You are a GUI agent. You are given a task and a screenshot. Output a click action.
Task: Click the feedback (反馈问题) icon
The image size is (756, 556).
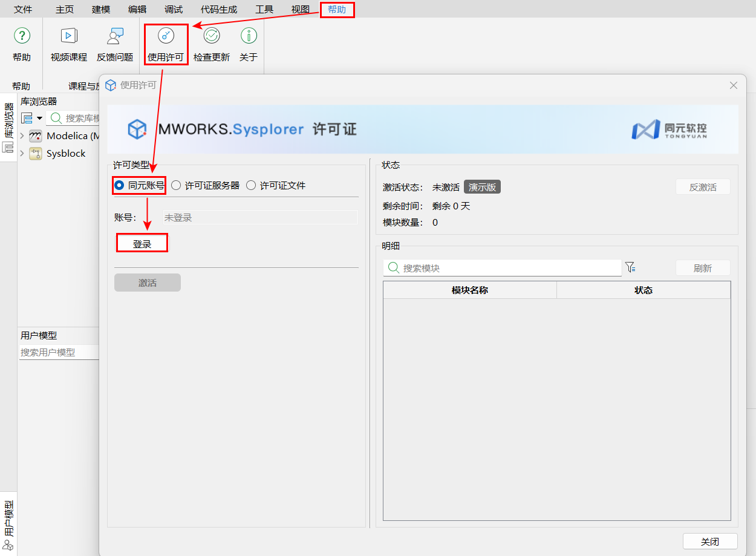(115, 36)
